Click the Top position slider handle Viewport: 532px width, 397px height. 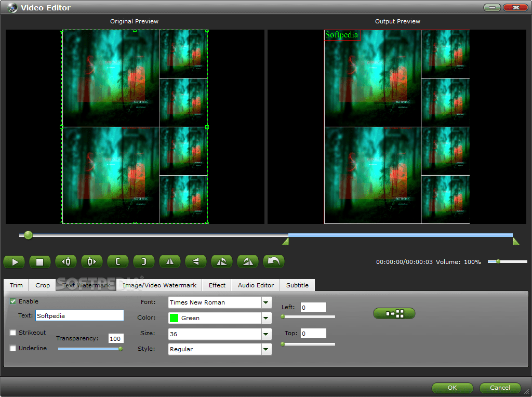click(283, 344)
